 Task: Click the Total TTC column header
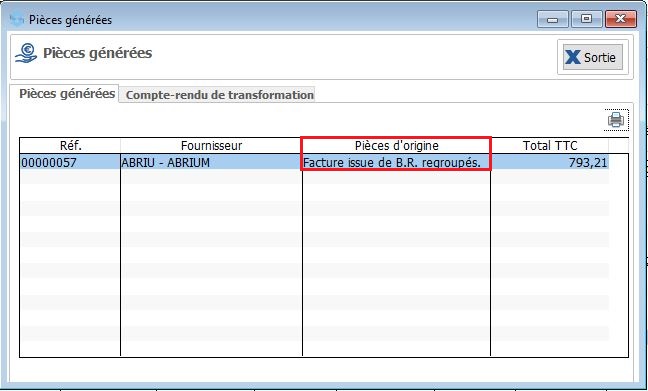pyautogui.click(x=549, y=145)
